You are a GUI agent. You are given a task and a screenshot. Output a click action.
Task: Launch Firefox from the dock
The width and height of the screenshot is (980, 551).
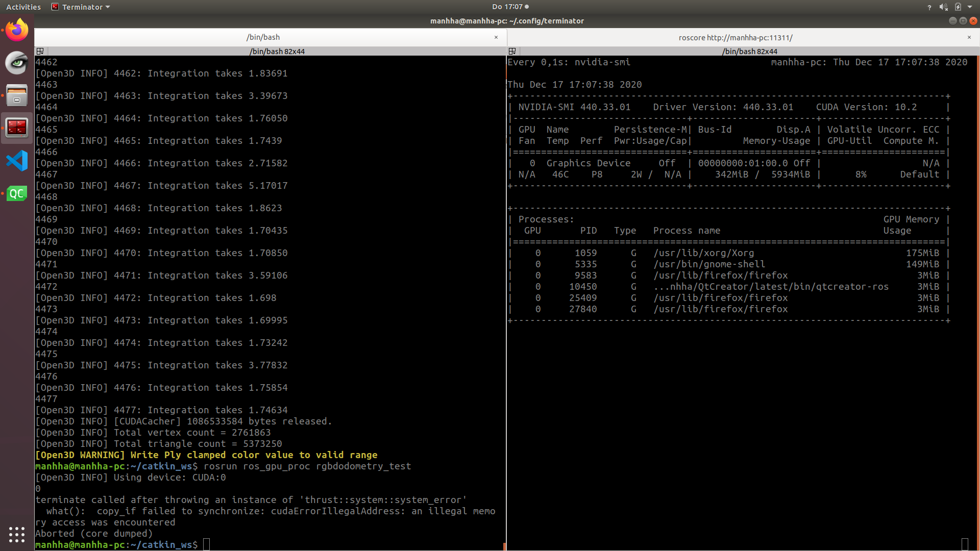17,30
